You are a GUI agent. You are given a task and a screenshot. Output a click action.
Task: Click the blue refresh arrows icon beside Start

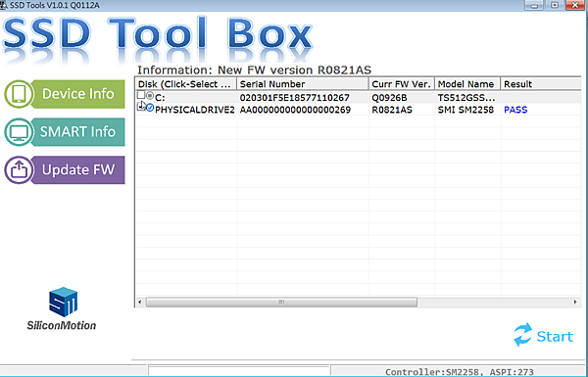(x=522, y=334)
